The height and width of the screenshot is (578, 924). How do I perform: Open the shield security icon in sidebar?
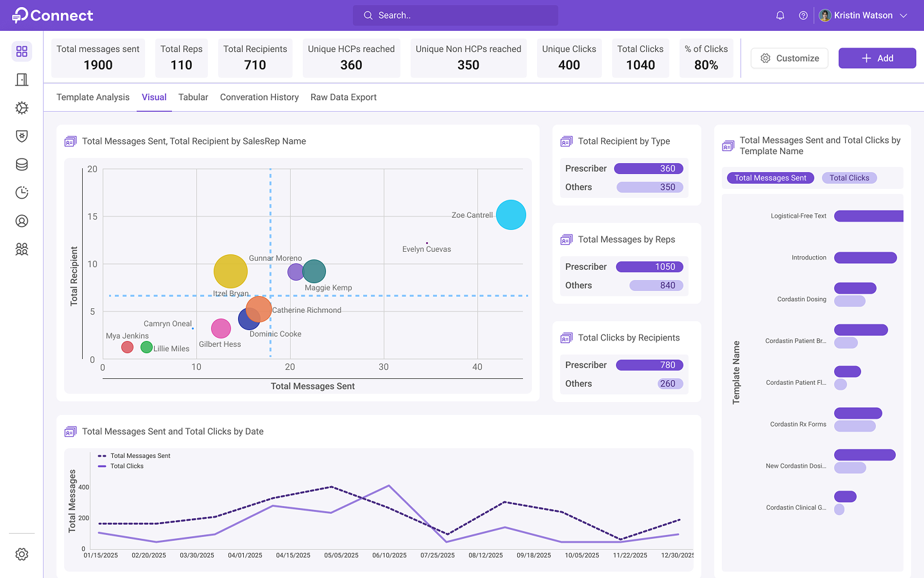(x=22, y=136)
